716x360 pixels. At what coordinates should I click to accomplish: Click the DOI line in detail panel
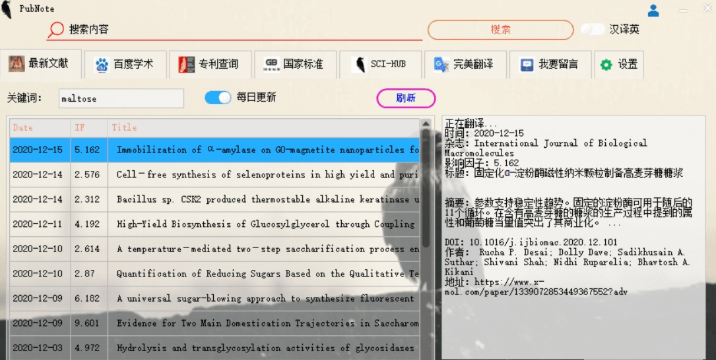pos(531,242)
